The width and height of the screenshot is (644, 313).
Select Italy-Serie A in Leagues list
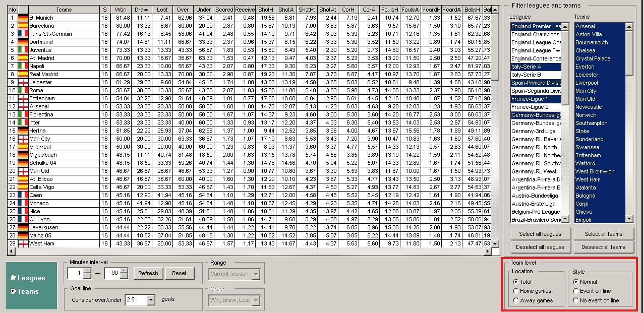click(536, 67)
